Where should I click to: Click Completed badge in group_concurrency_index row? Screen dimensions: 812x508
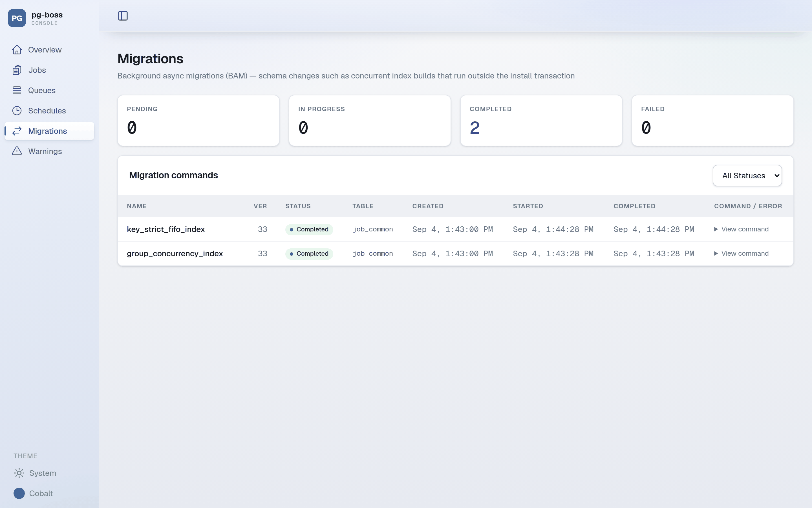(x=309, y=254)
